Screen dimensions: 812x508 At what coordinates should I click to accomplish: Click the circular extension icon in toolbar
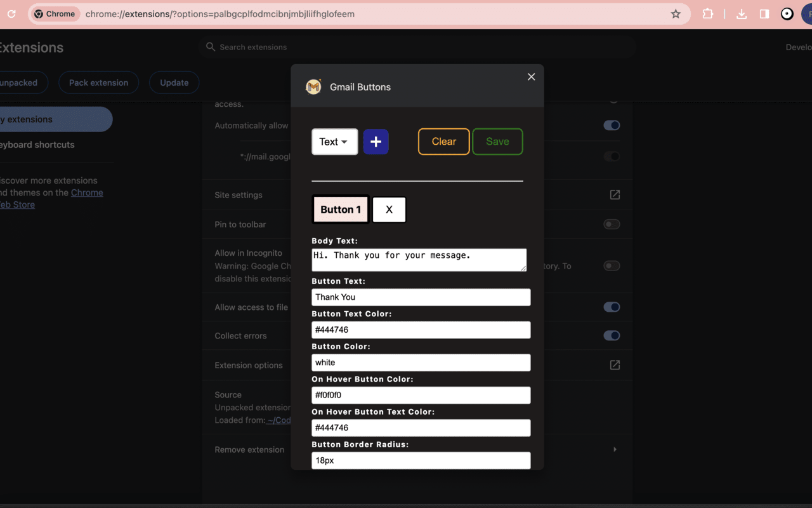tap(787, 14)
